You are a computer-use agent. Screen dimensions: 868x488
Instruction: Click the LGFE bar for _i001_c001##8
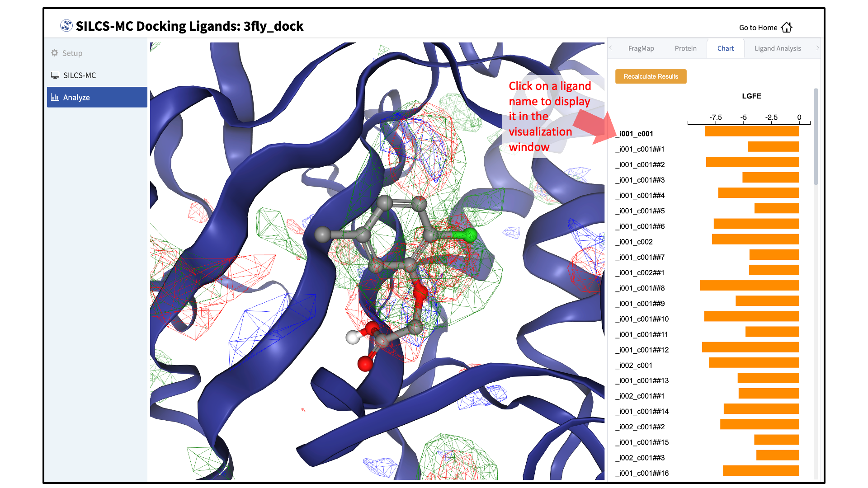pyautogui.click(x=750, y=286)
